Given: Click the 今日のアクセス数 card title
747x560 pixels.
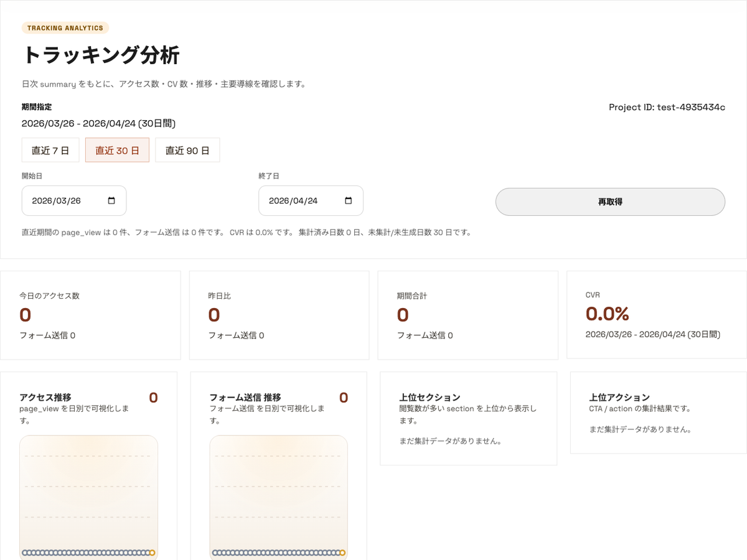Looking at the screenshot, I should [x=49, y=296].
